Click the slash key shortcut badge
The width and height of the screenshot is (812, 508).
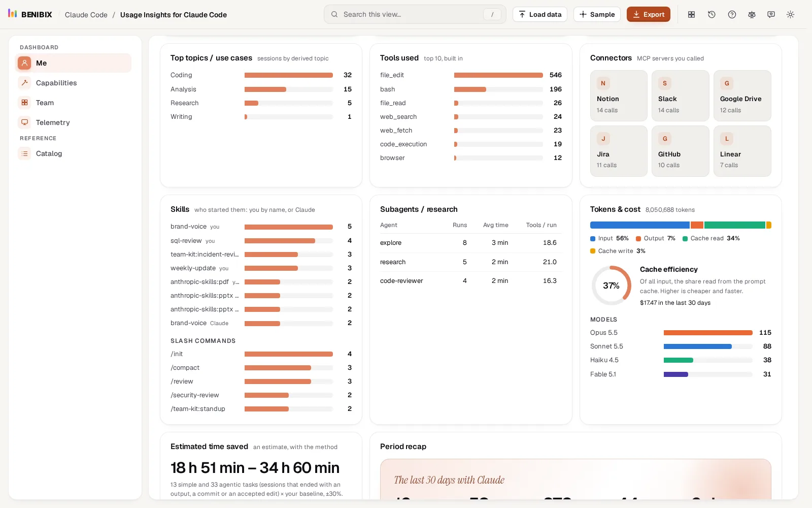tap(492, 14)
